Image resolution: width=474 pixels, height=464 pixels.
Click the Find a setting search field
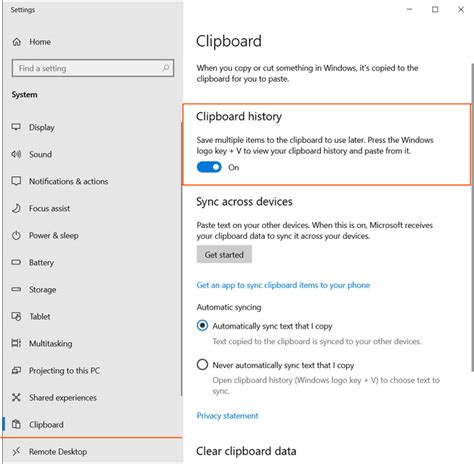tap(93, 68)
